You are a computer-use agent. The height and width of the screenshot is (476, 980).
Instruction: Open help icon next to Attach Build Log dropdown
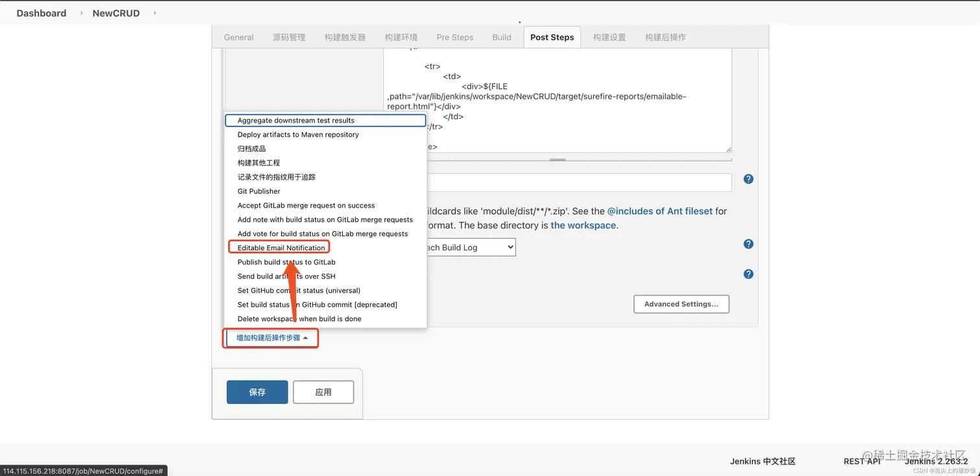coord(748,244)
